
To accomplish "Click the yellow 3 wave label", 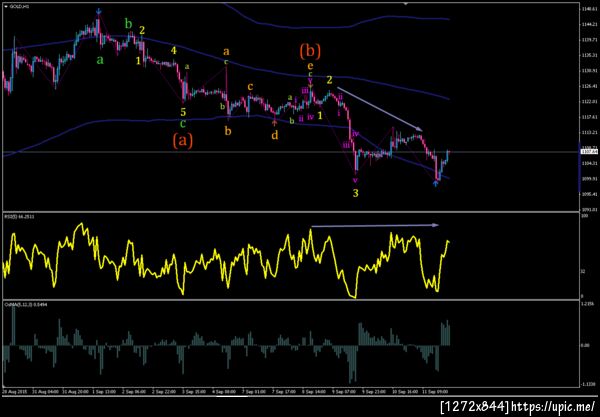I will click(355, 193).
